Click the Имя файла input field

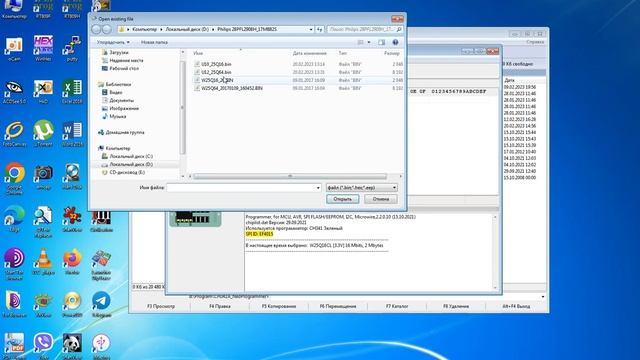241,188
